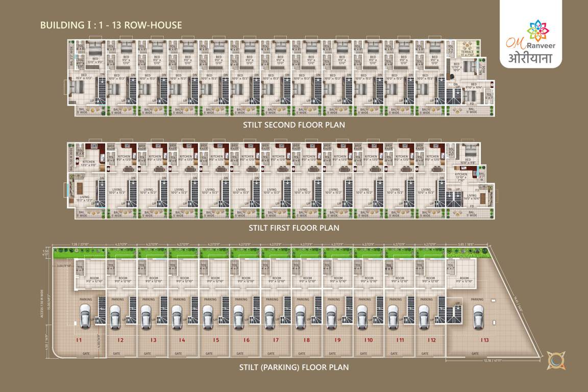
Task: Select the I13 unit number label
Action: [x=483, y=339]
